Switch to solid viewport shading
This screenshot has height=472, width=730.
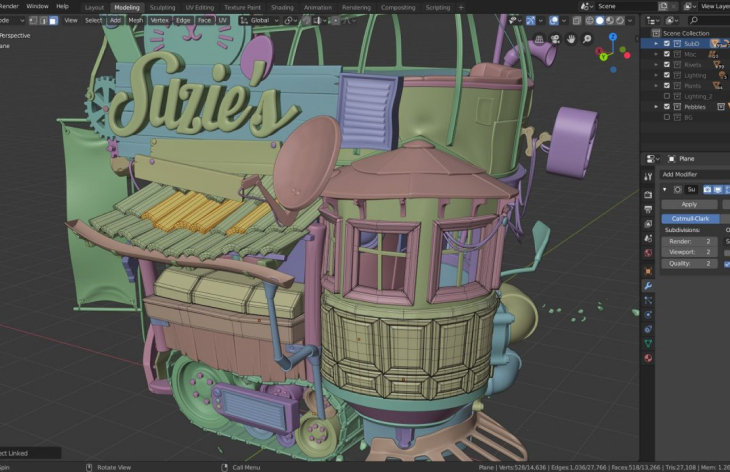pos(600,20)
